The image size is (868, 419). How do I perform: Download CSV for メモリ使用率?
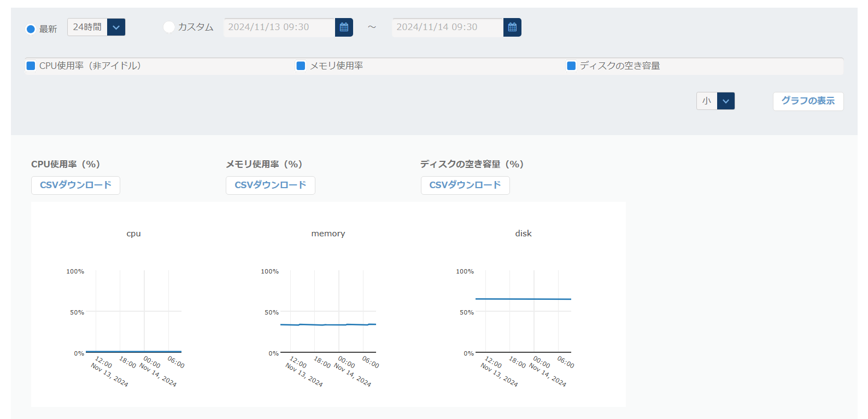pyautogui.click(x=270, y=185)
